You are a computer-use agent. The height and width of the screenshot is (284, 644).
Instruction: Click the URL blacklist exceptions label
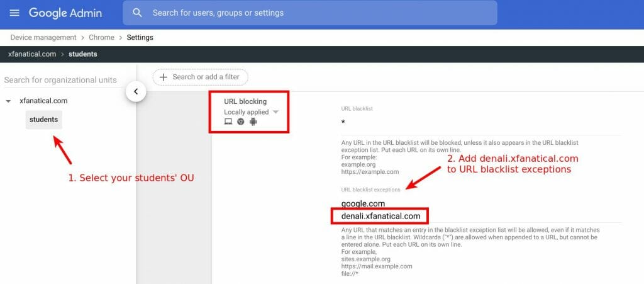point(370,190)
